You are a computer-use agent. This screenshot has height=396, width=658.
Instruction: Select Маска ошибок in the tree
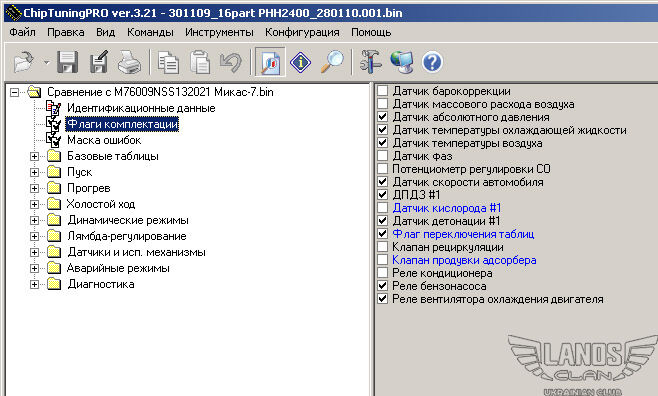(x=104, y=140)
